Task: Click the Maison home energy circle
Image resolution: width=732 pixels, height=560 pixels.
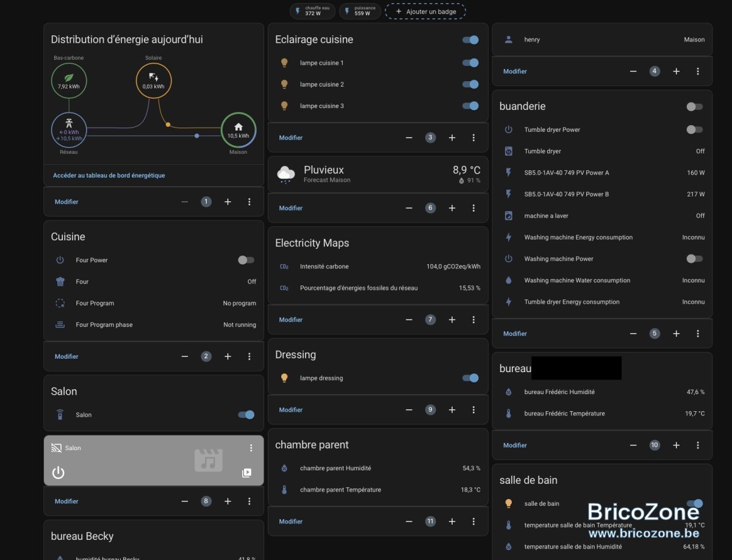Action: pos(239,130)
